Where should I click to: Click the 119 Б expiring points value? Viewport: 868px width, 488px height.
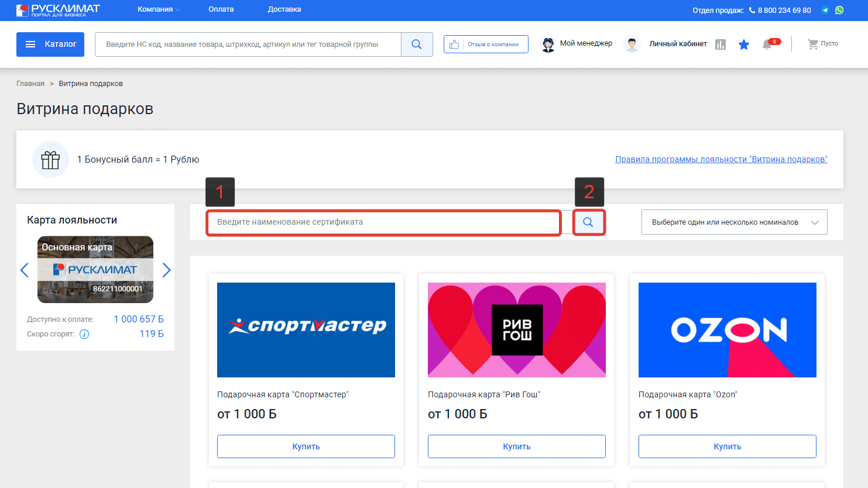click(x=152, y=334)
